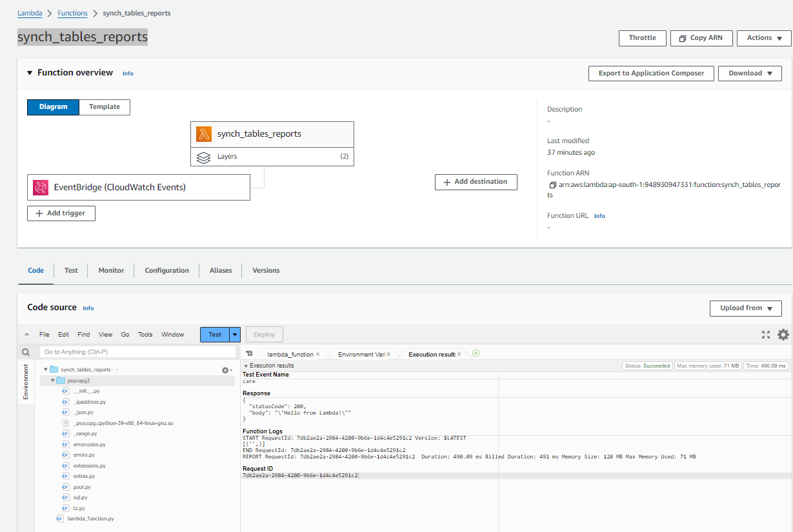
Task: Toggle fullscreen editor icon
Action: (x=766, y=335)
